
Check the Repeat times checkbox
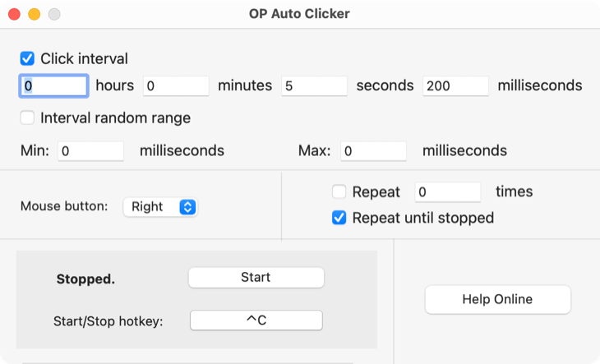[339, 191]
